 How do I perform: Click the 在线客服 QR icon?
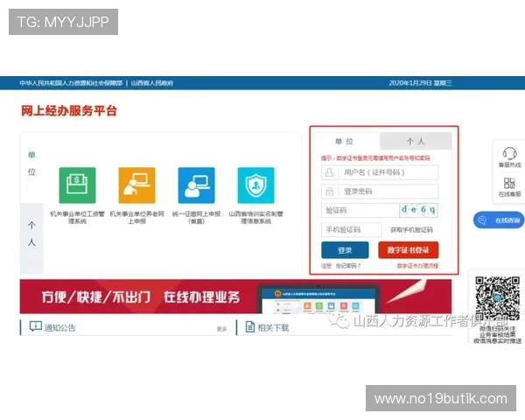coord(509,183)
